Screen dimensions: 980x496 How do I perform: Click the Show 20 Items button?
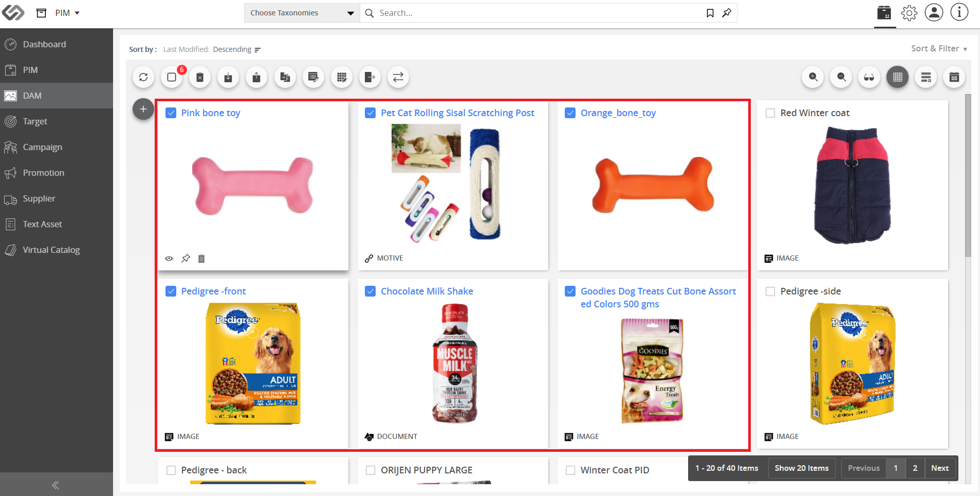click(x=802, y=468)
